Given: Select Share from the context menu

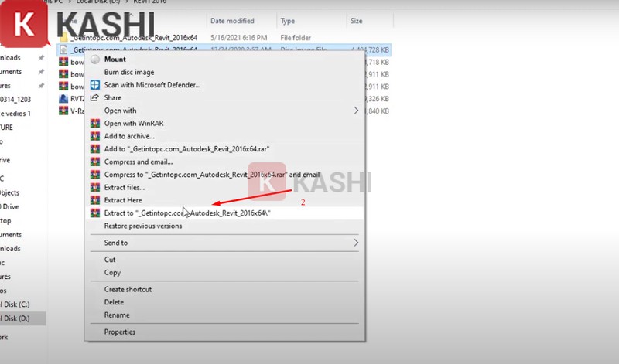Looking at the screenshot, I should (x=112, y=98).
